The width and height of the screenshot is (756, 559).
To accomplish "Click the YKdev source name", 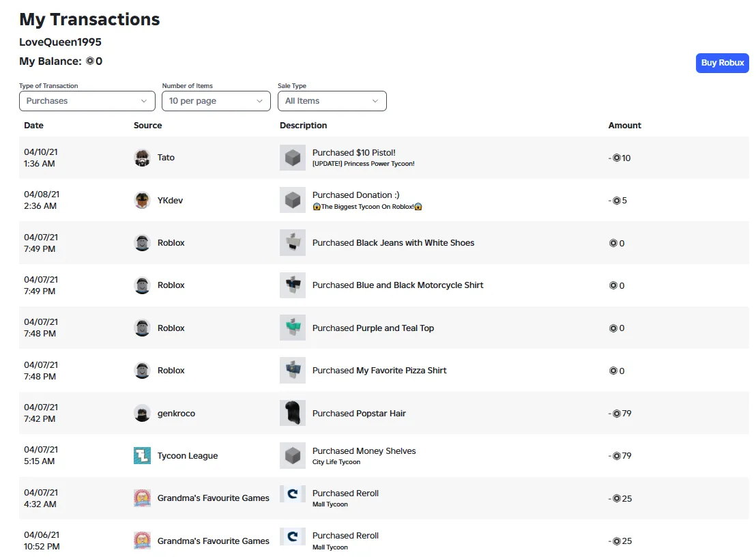I will 170,200.
